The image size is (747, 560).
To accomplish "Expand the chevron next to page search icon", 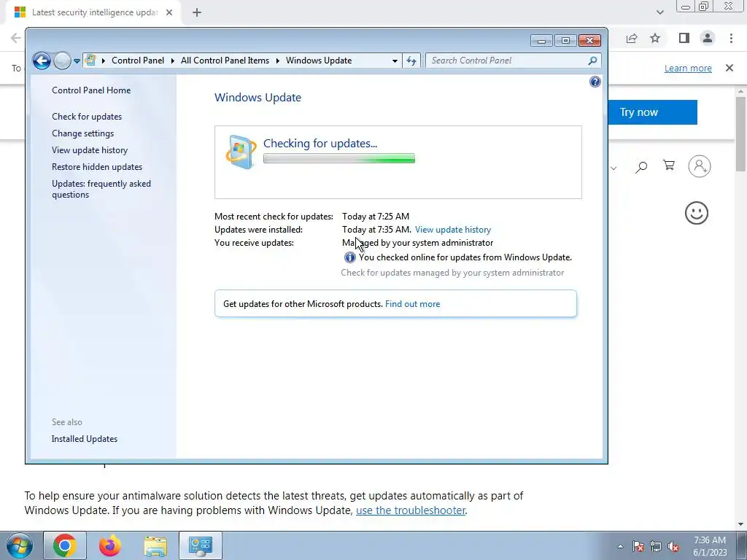I will pos(614,168).
